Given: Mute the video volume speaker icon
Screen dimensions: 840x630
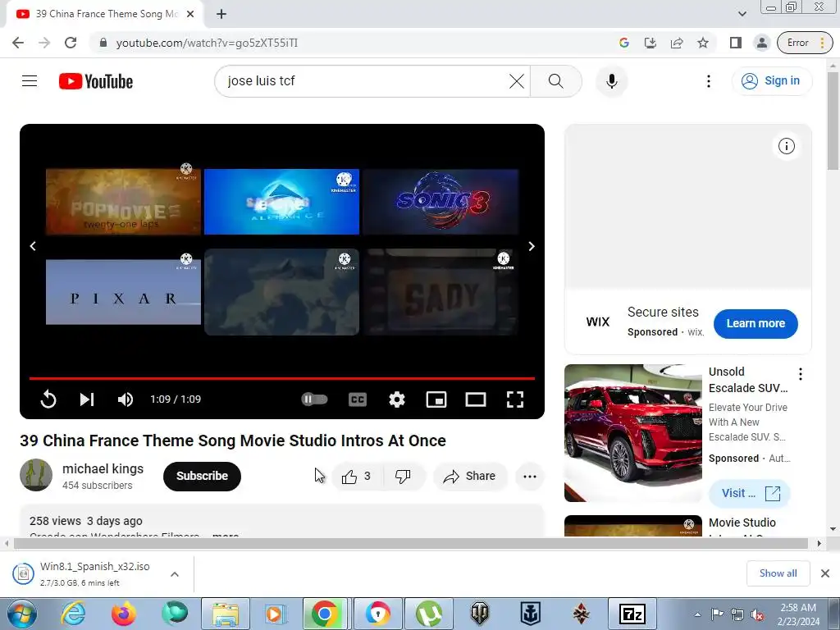Looking at the screenshot, I should coord(126,399).
